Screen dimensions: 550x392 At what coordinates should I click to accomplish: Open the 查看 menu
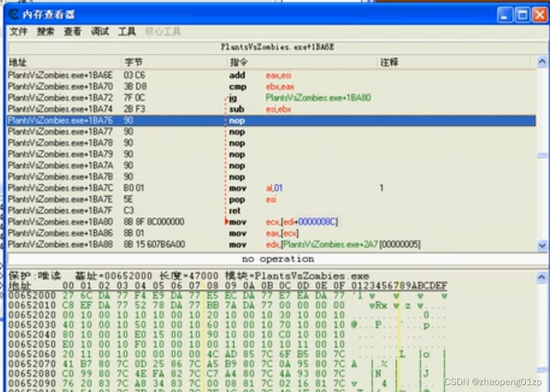(x=72, y=32)
